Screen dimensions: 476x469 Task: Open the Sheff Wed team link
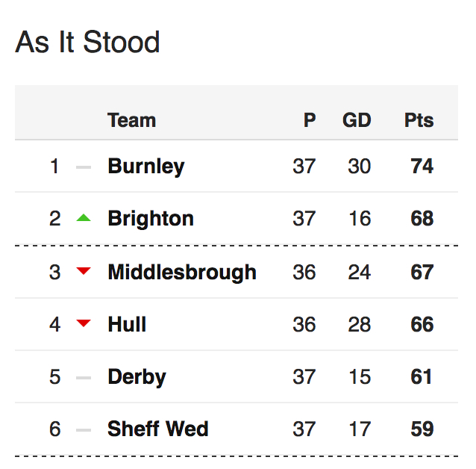[x=158, y=429]
